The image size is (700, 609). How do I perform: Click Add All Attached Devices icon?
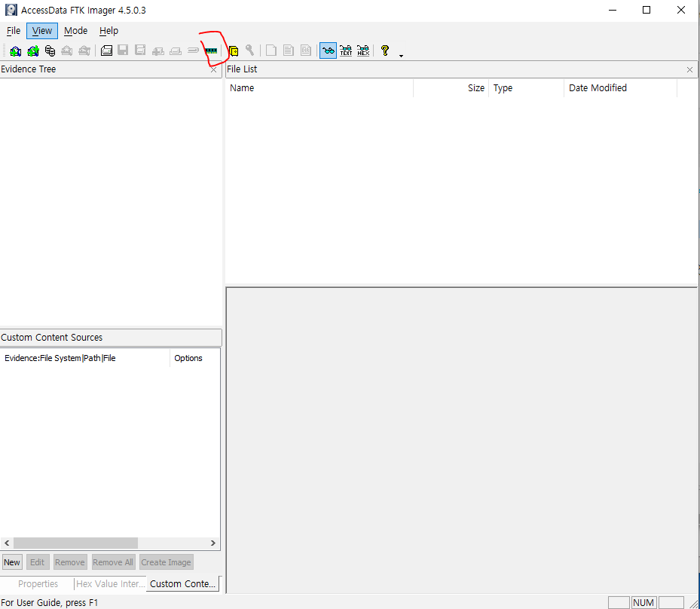33,51
